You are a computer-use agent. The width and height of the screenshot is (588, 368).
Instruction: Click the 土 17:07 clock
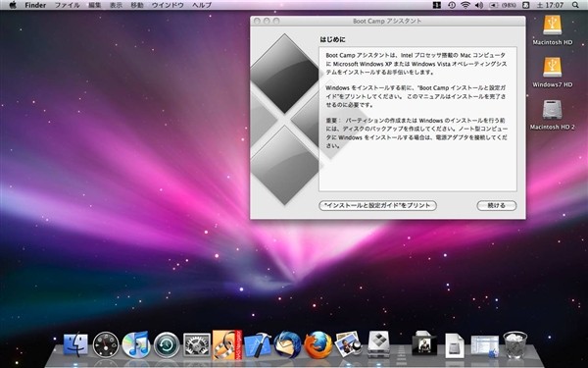pos(551,5)
